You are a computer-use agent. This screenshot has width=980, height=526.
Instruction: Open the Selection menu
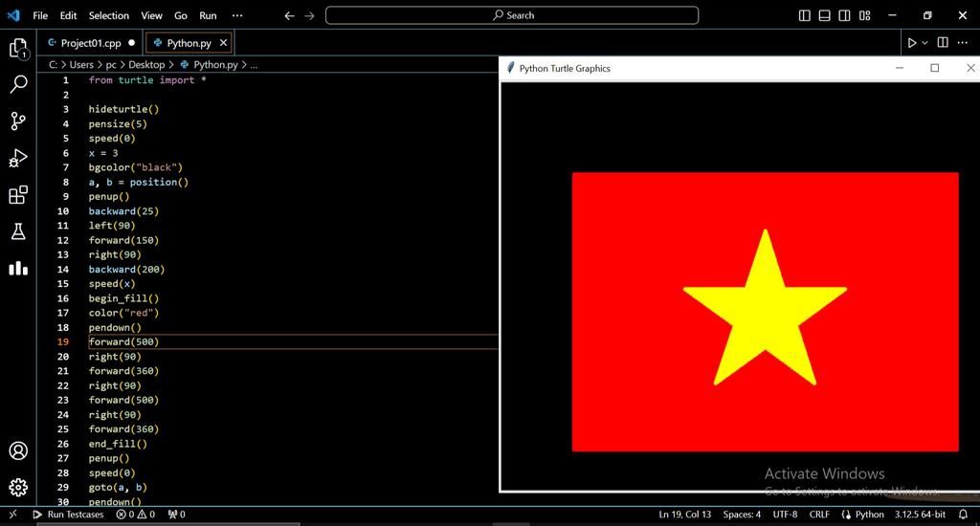(108, 15)
